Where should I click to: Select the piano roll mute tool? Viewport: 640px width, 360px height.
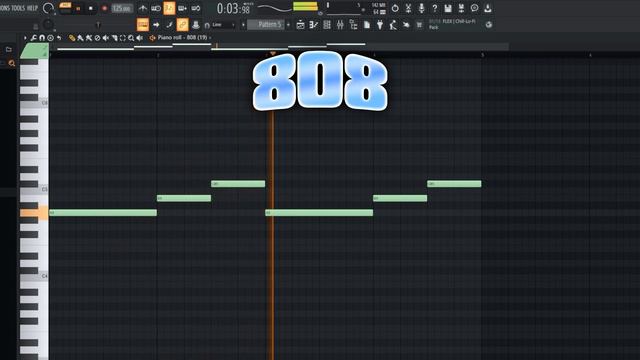coord(106,38)
